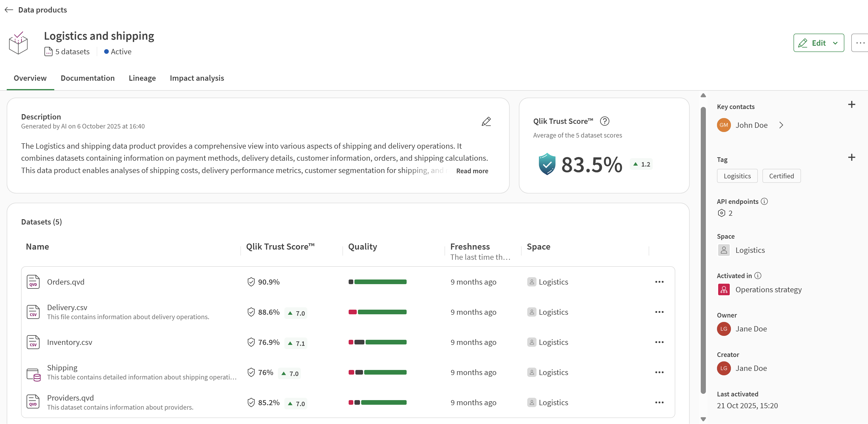This screenshot has width=868, height=424.
Task: Click the pencil icon to edit the description
Action: [486, 121]
